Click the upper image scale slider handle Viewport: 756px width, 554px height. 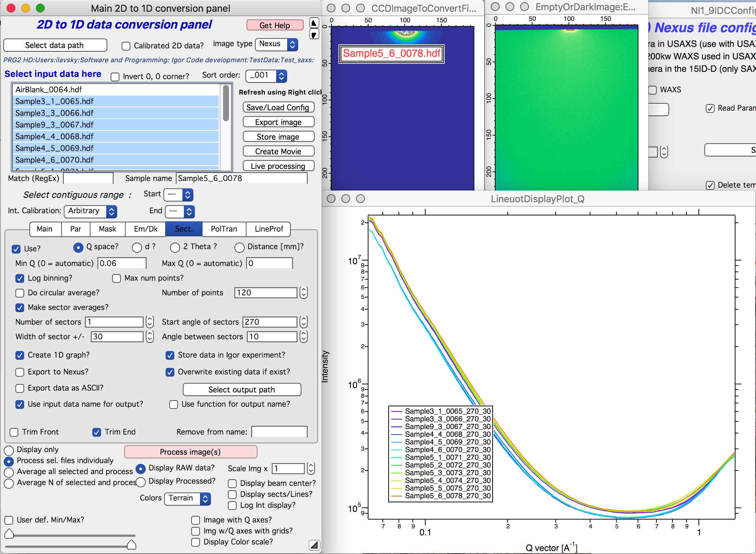pyautogui.click(x=9, y=534)
